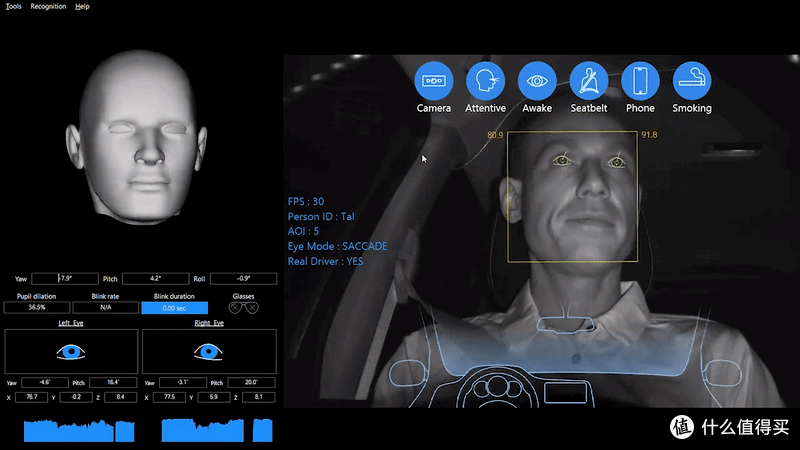Click the Blink duration 0.00 sec field

tap(174, 308)
